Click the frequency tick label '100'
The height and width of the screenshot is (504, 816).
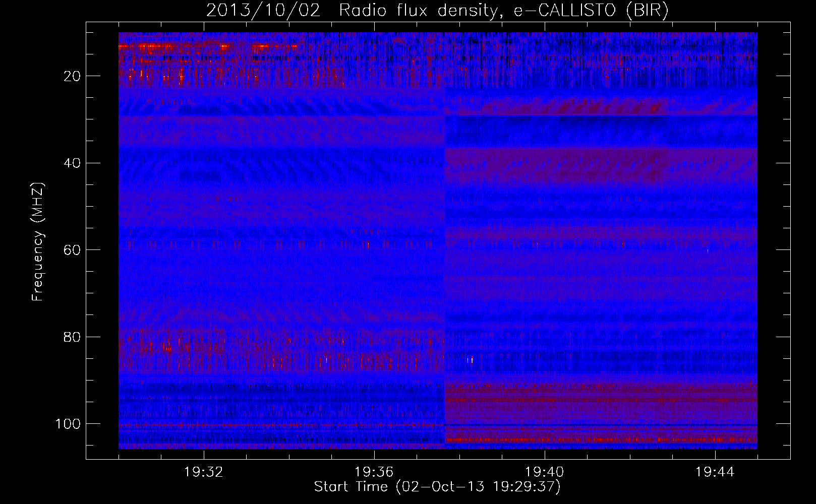click(68, 424)
